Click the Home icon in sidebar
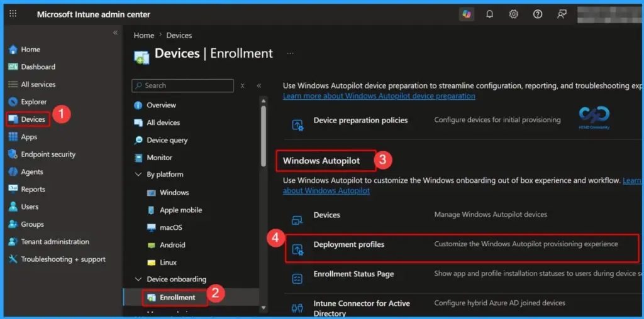This screenshot has width=644, height=319. tap(13, 49)
